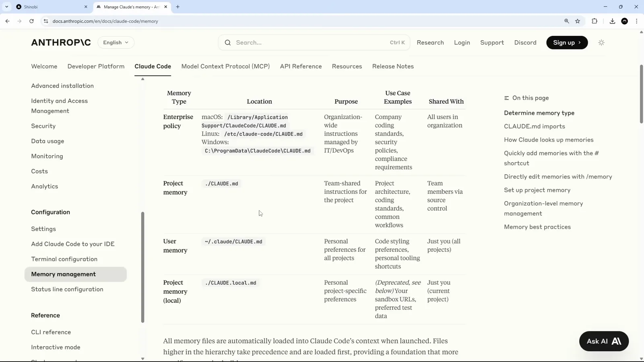Viewport: 644px width, 362px height.
Task: Jump to Memory best practices
Action: click(537, 227)
